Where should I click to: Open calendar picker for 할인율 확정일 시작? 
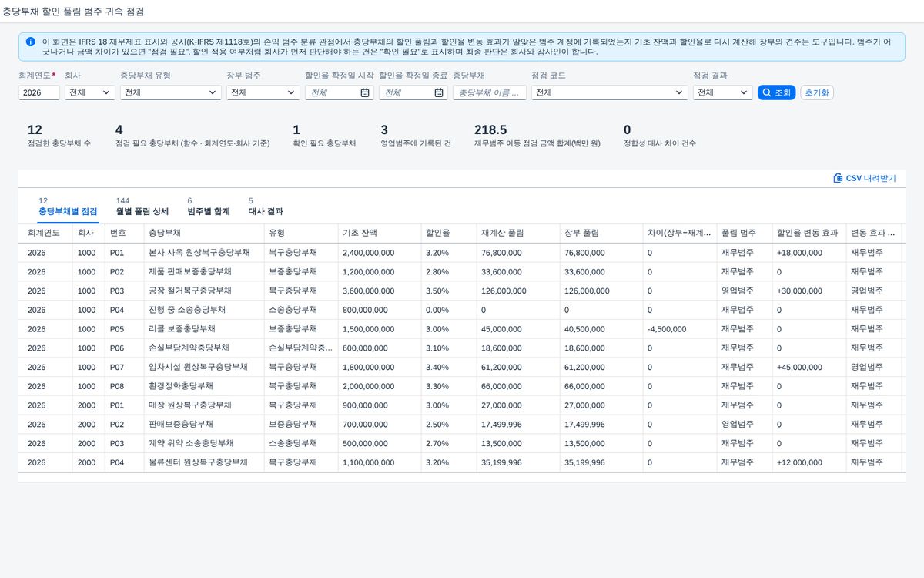[x=365, y=92]
